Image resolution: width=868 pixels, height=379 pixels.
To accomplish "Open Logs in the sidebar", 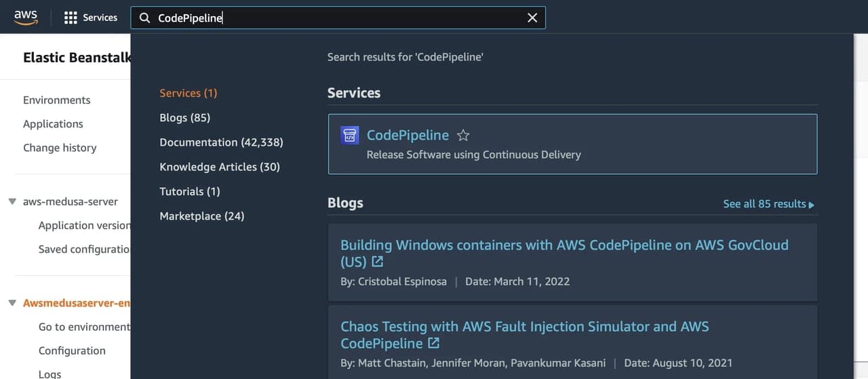I will coord(50,374).
